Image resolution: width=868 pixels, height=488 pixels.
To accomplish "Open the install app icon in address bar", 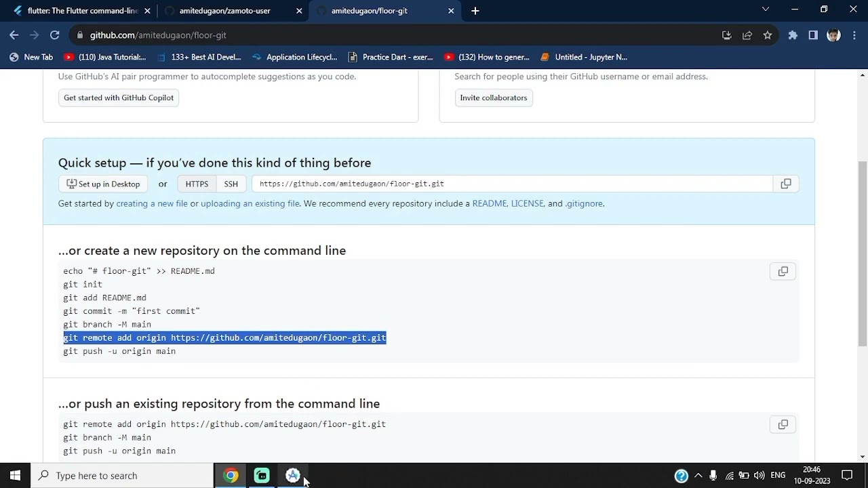I will (727, 35).
